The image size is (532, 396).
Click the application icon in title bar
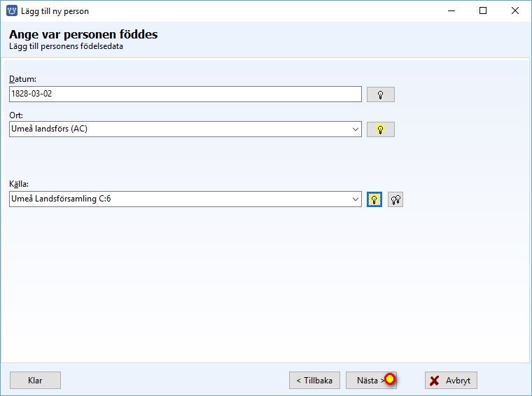12,11
